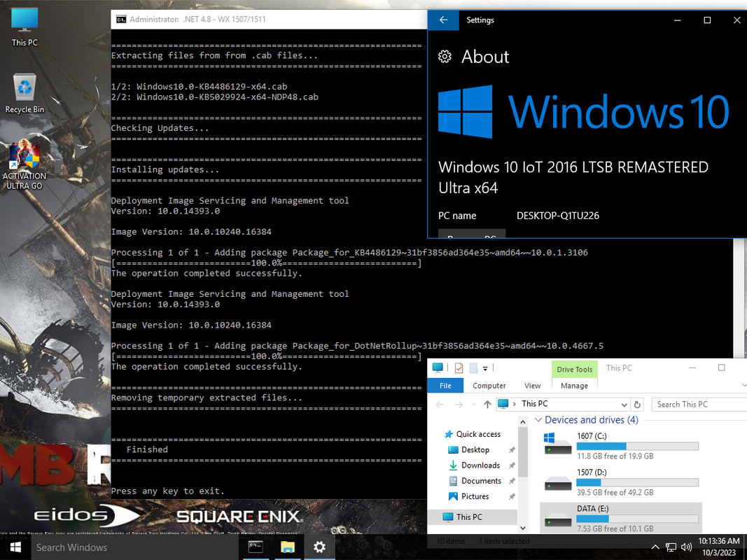
Task: Click the This PC icon in Explorer title bar
Action: point(438,367)
